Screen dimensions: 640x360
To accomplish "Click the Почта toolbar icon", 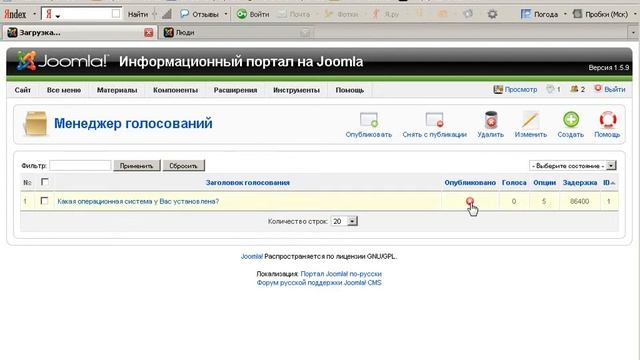I will (282, 14).
